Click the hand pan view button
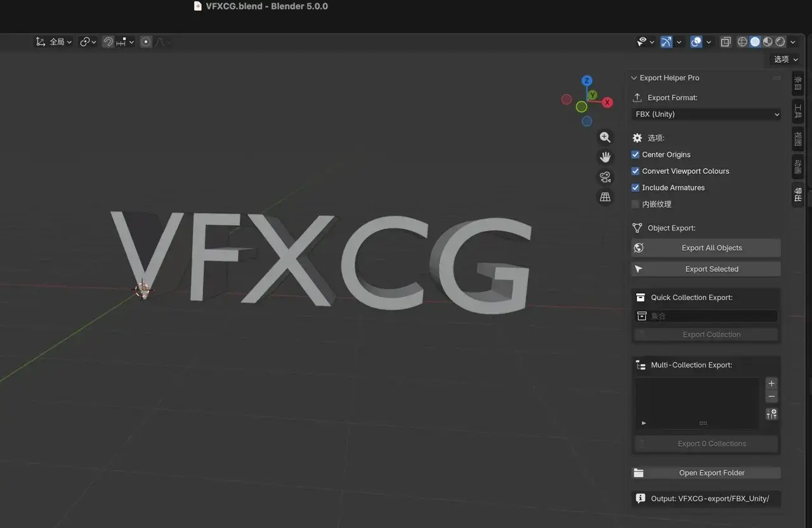Viewport: 812px width, 528px height. [x=605, y=157]
